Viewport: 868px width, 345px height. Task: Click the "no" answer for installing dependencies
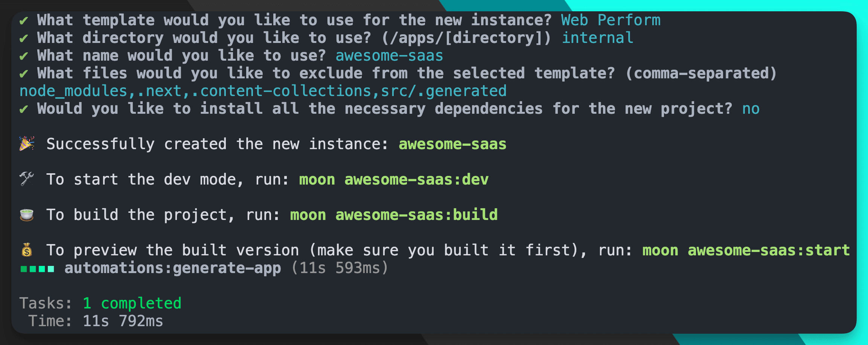(x=751, y=109)
